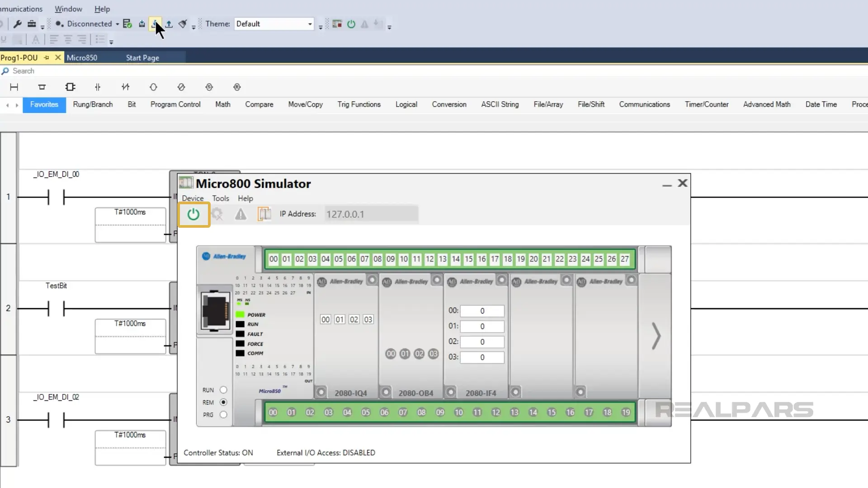The image size is (868, 488).
Task: Click the simulator IP Address field
Action: tap(371, 214)
